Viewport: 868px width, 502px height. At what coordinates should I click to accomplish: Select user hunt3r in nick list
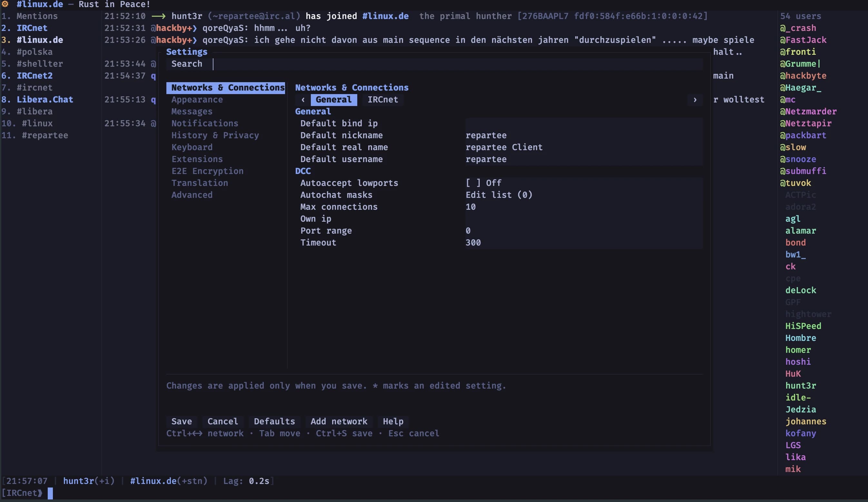801,386
